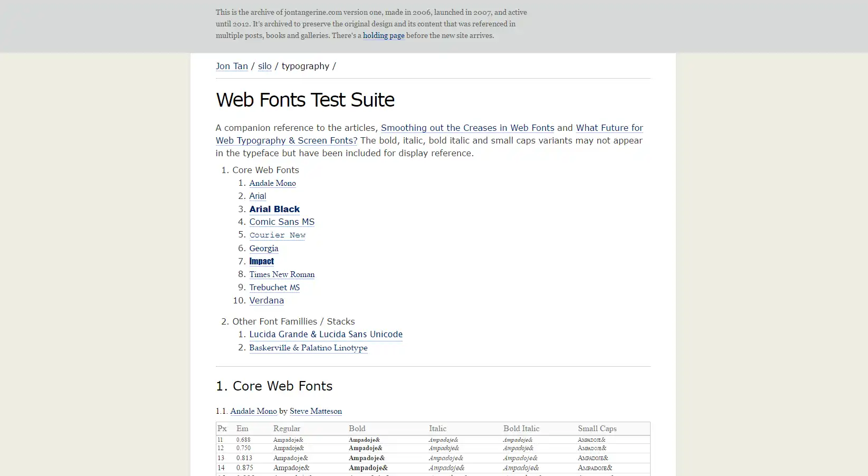The image size is (868, 476).
Task: Click the Small Caps column header
Action: (597, 429)
